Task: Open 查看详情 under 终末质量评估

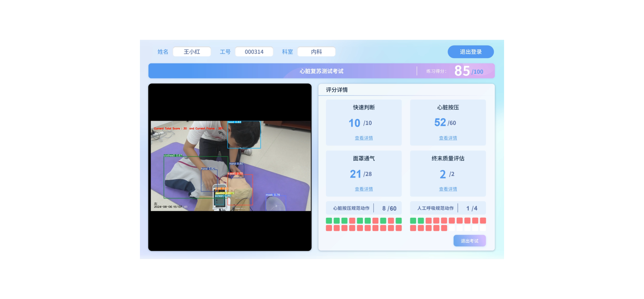Action: pos(448,189)
